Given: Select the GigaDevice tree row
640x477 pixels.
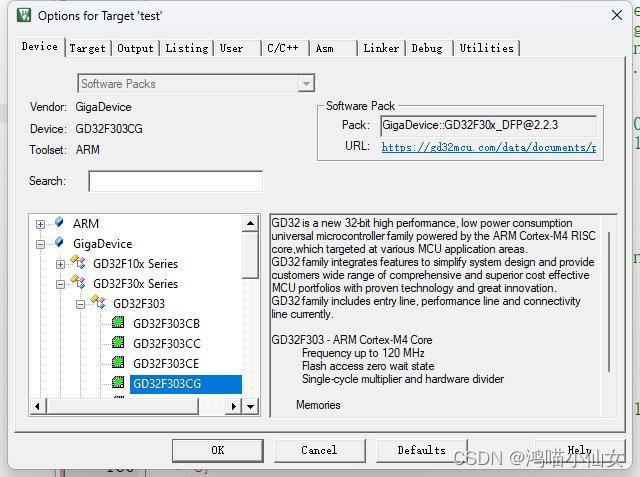Looking at the screenshot, I should coord(102,244).
